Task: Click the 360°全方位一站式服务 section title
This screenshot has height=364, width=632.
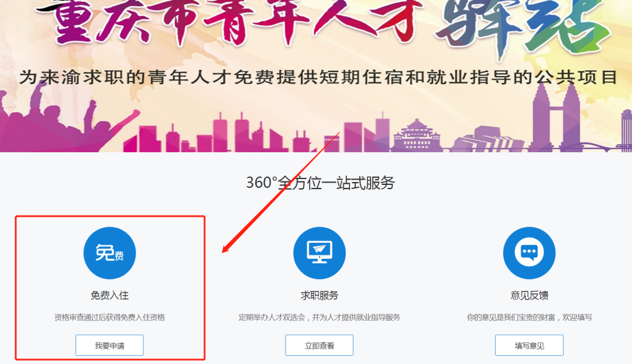Action: point(320,183)
